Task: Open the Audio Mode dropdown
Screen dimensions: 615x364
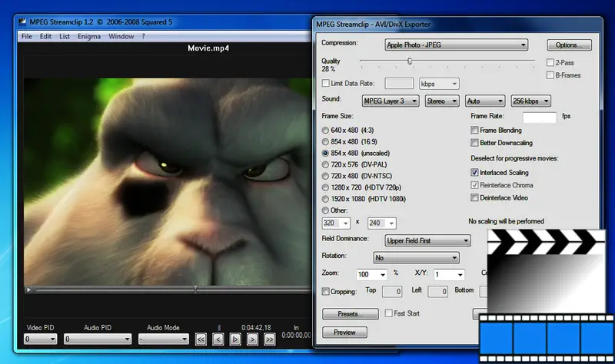Action: [164, 339]
